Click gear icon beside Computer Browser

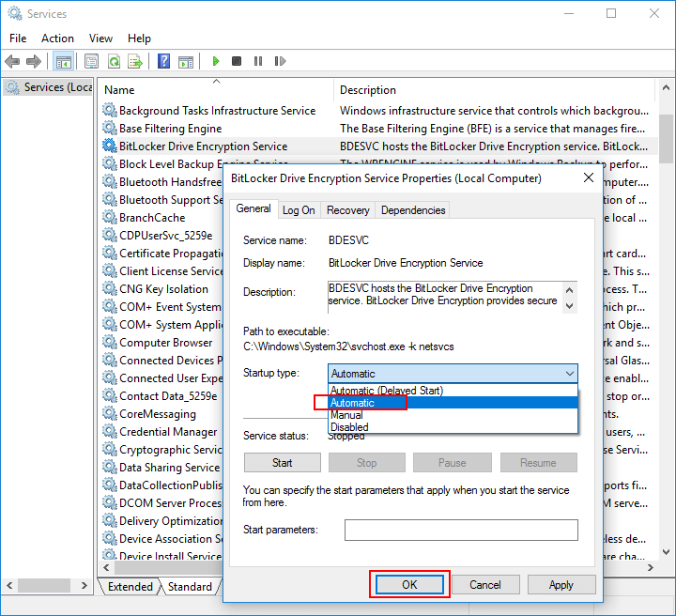[110, 342]
